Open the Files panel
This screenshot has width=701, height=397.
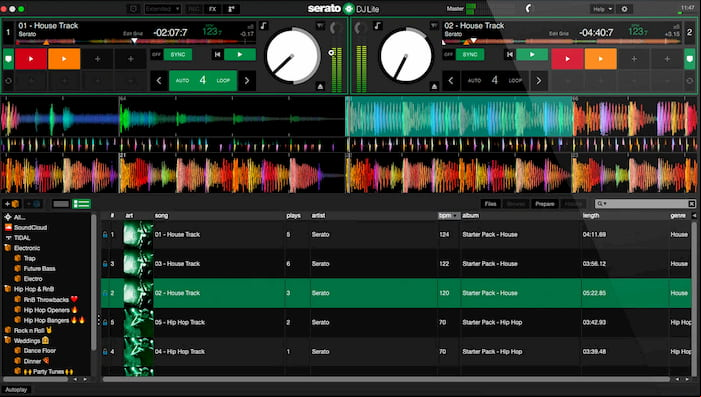(490, 204)
